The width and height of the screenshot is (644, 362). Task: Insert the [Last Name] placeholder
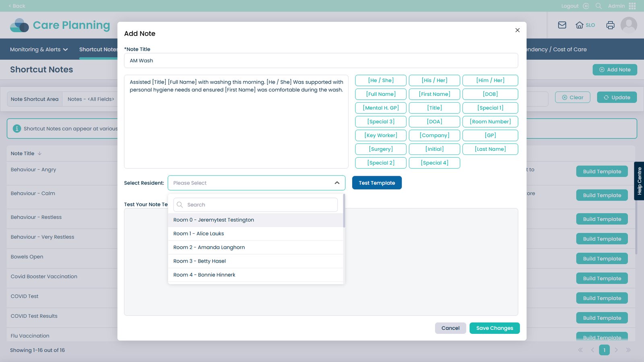click(x=490, y=149)
